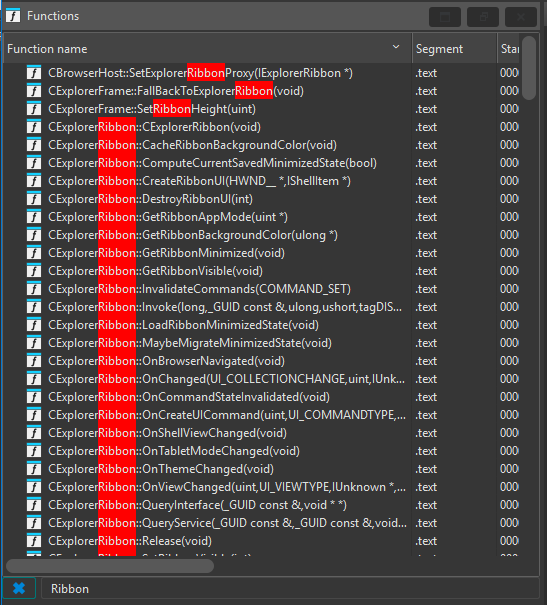Click function icon beside OnThemeChanged row
547x605 pixels.
pyautogui.click(x=34, y=469)
